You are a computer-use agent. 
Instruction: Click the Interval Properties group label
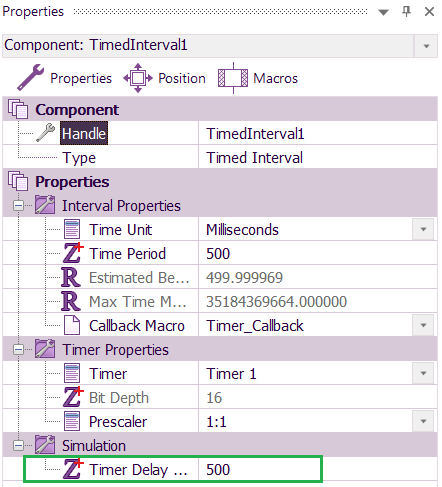tap(121, 205)
